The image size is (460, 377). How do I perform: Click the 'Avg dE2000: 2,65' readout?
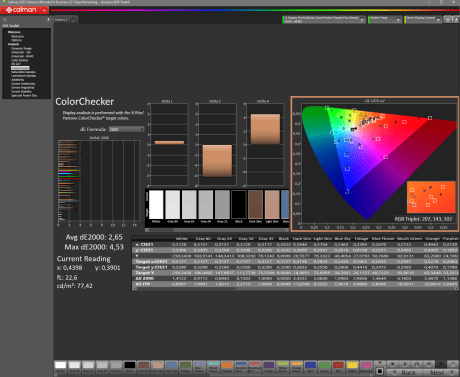[94, 237]
